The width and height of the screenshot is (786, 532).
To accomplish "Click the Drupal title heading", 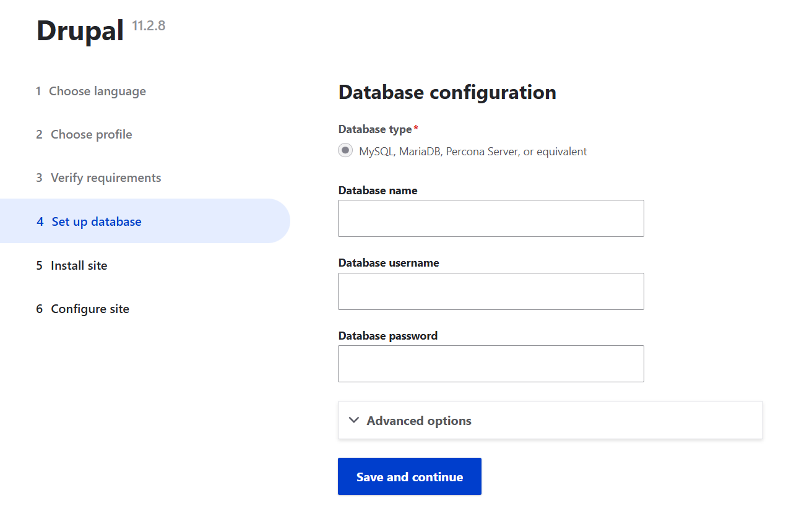I will (x=80, y=31).
